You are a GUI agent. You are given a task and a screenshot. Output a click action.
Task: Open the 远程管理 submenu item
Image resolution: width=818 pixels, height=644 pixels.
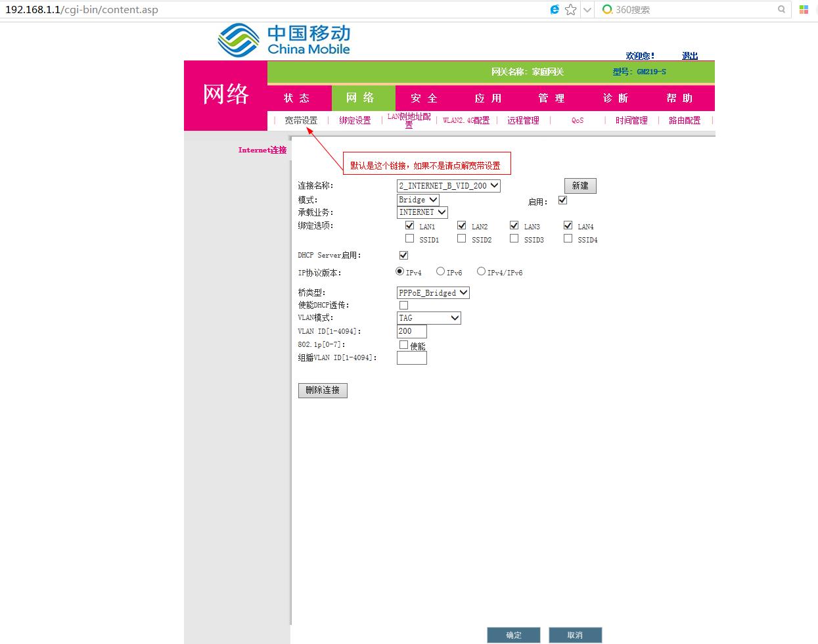[523, 120]
